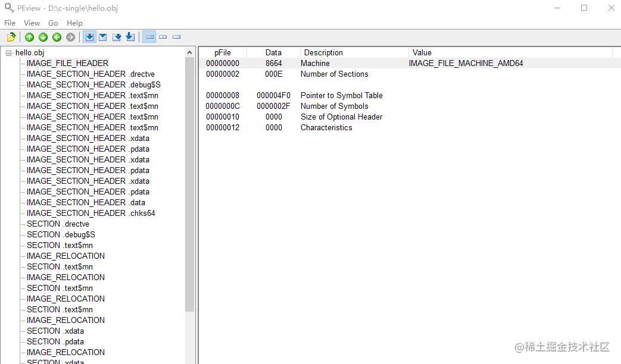The image size is (621, 364).
Task: Select the single-cell dword view icon
Action: click(177, 37)
